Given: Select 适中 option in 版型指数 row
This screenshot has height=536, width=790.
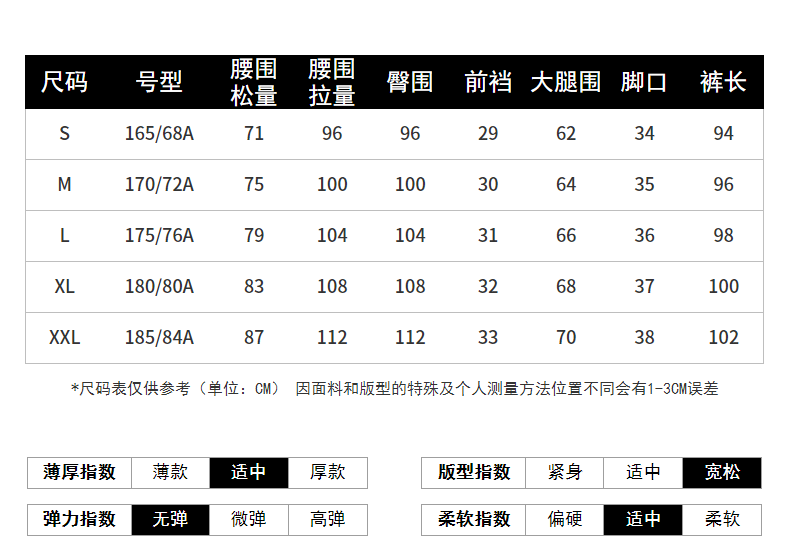Looking at the screenshot, I should (643, 473).
